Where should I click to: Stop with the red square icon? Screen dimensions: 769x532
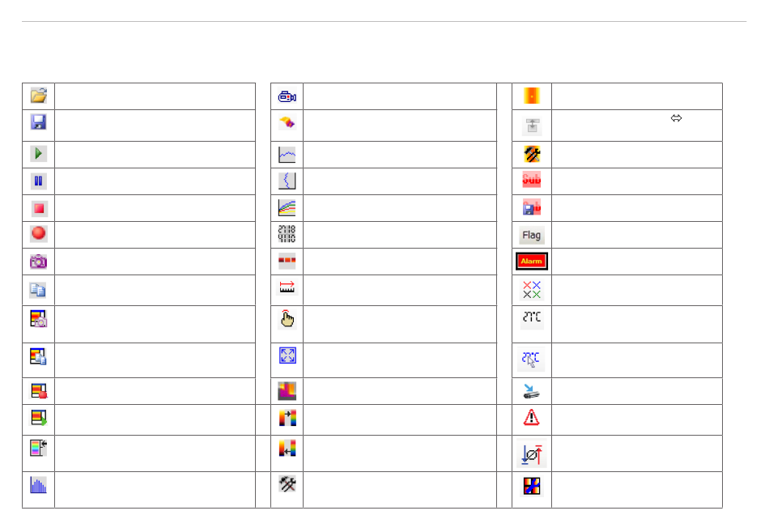pyautogui.click(x=39, y=209)
